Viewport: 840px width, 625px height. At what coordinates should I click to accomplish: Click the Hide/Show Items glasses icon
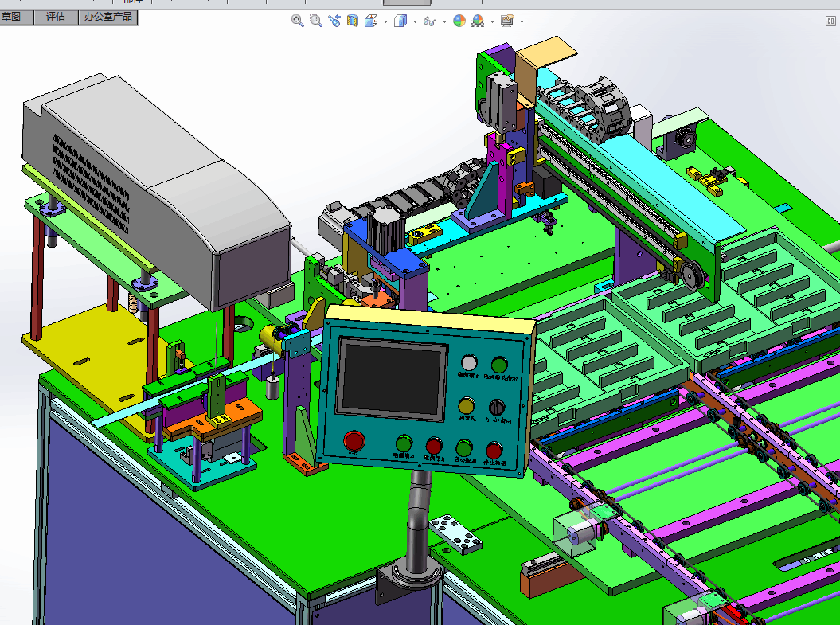pos(429,21)
